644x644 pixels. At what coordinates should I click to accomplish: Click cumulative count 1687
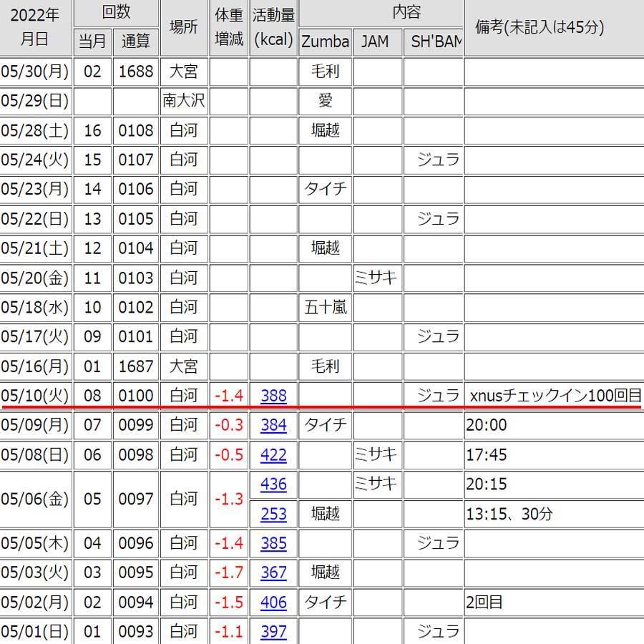coord(136,366)
